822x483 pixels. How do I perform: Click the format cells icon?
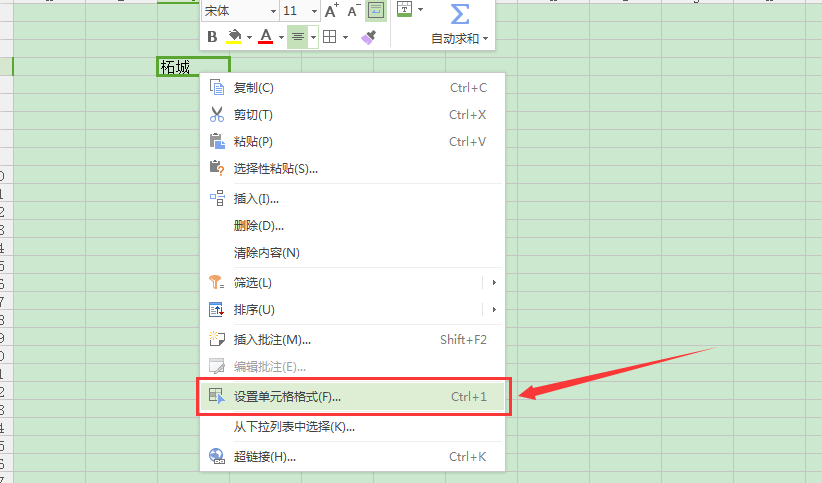(217, 396)
